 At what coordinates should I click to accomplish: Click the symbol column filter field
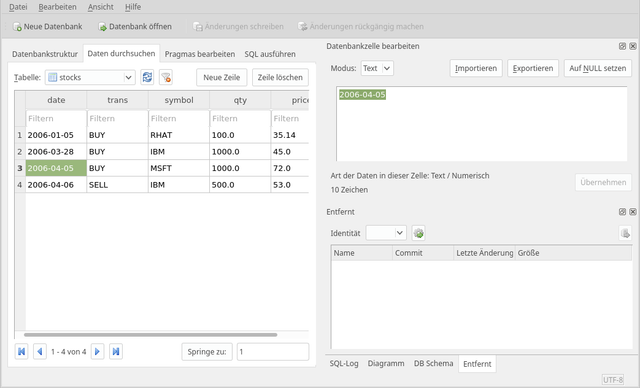tap(179, 118)
